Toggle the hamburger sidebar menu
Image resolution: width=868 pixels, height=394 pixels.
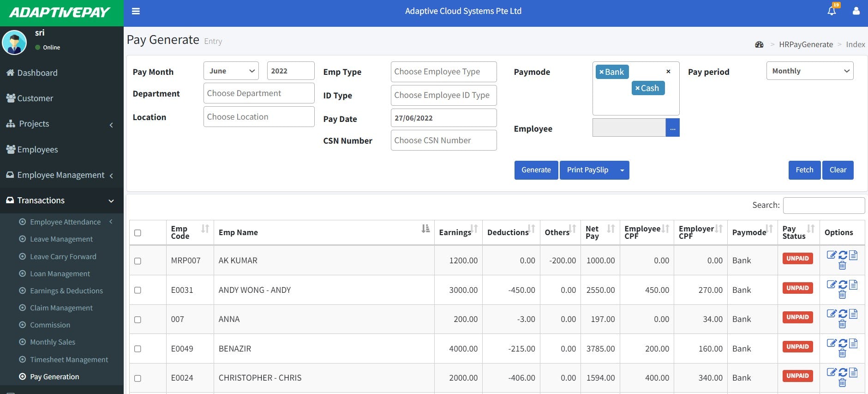click(x=136, y=11)
